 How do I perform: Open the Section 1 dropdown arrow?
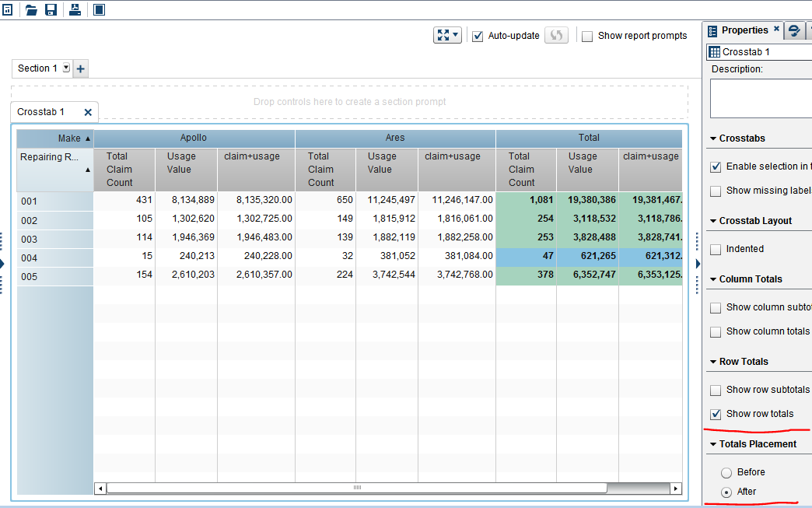tap(66, 68)
